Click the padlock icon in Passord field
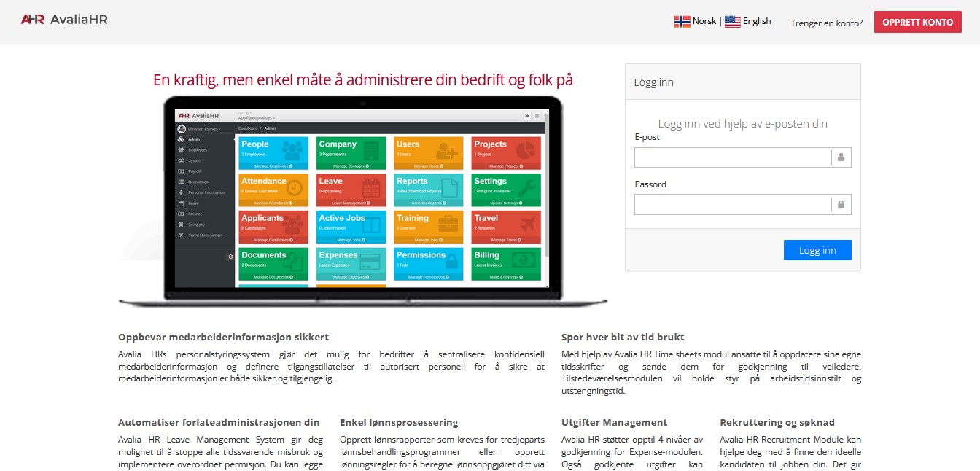Viewport: 980px width, 471px height. (841, 205)
